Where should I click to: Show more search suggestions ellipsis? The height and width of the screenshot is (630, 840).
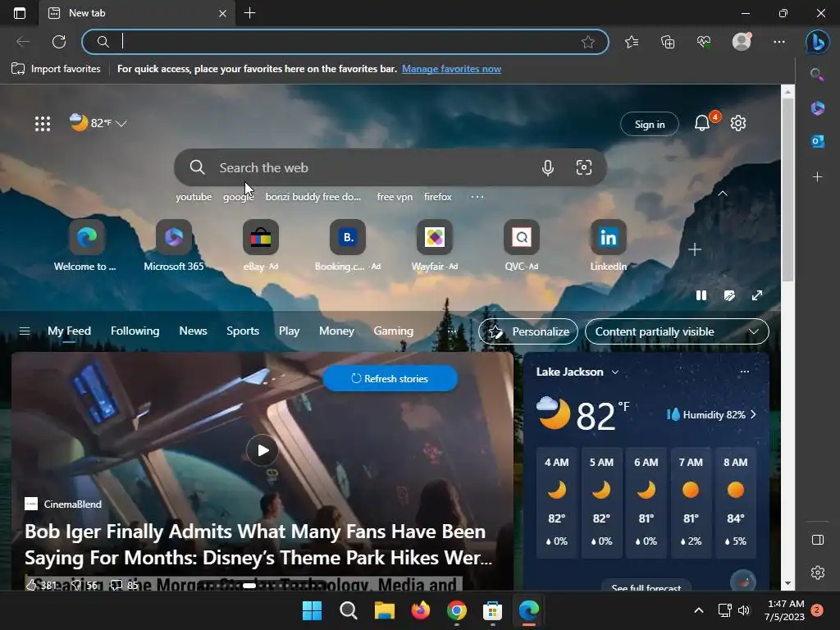(x=477, y=197)
